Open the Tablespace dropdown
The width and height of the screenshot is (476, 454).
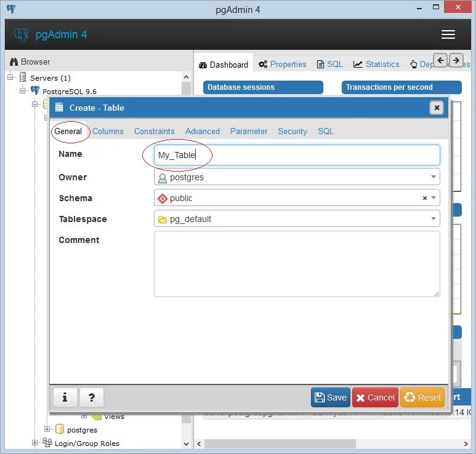(433, 218)
